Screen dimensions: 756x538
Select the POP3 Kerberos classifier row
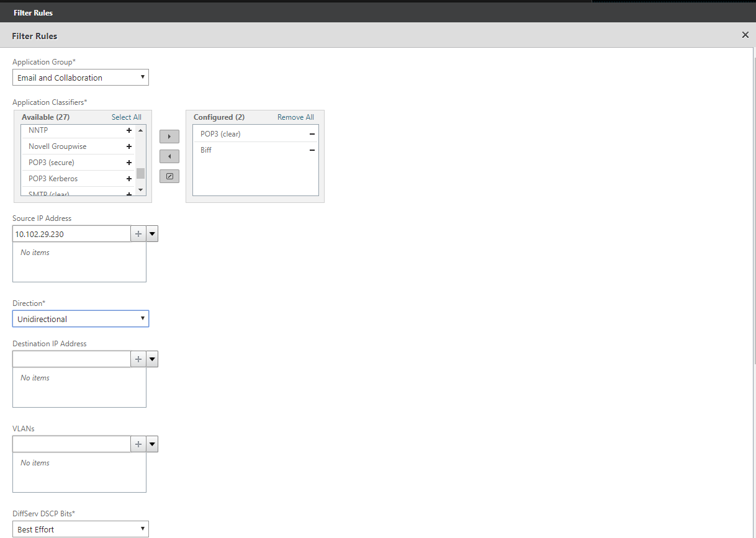pyautogui.click(x=78, y=179)
